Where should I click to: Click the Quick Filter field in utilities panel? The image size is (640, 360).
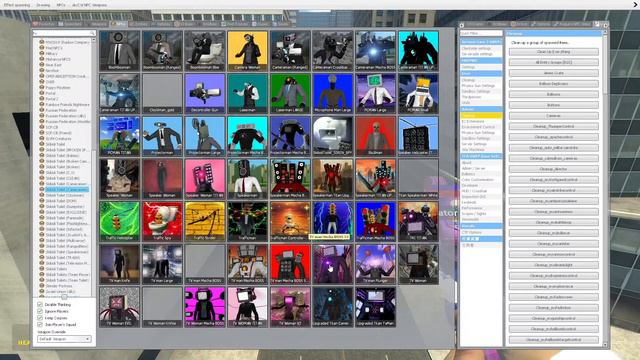tap(481, 33)
